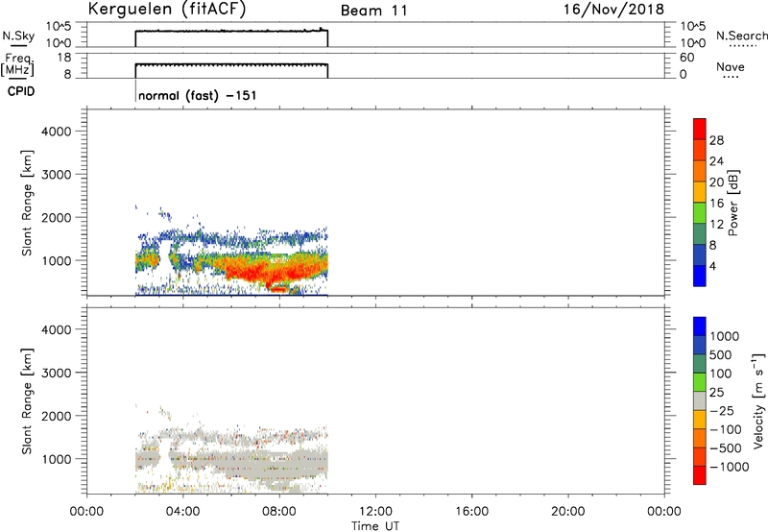This screenshot has width=768, height=532.
Task: Click the '16:00' time axis label
Action: tap(471, 512)
